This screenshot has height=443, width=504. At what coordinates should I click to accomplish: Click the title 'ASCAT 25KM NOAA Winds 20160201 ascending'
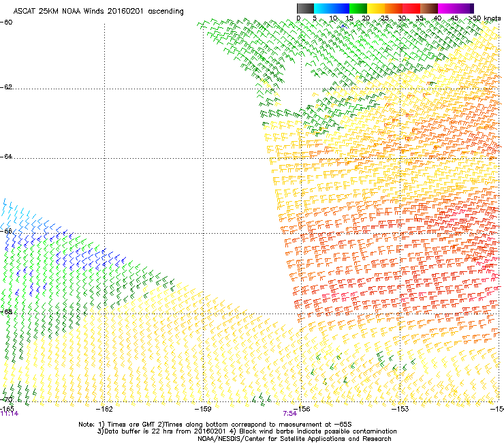click(98, 12)
